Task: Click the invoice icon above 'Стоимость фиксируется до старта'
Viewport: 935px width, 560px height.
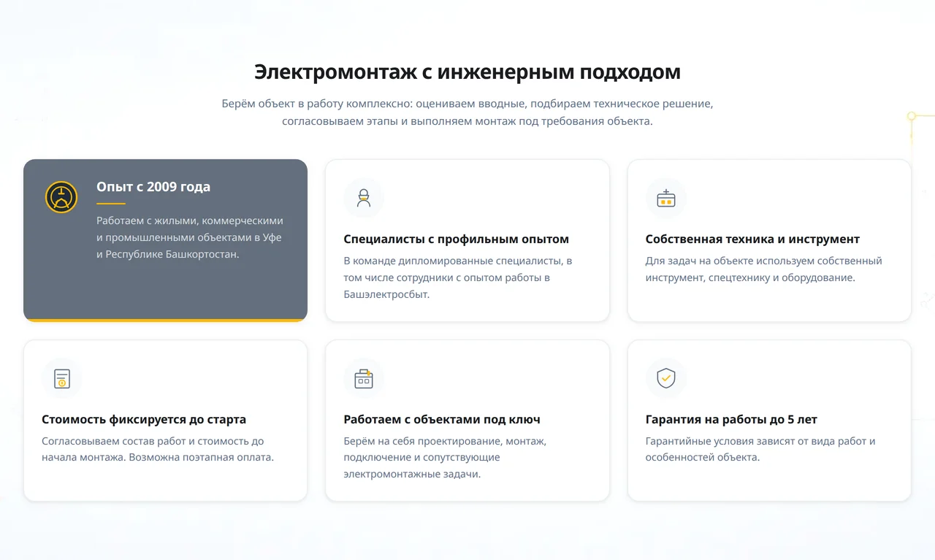Action: coord(62,378)
